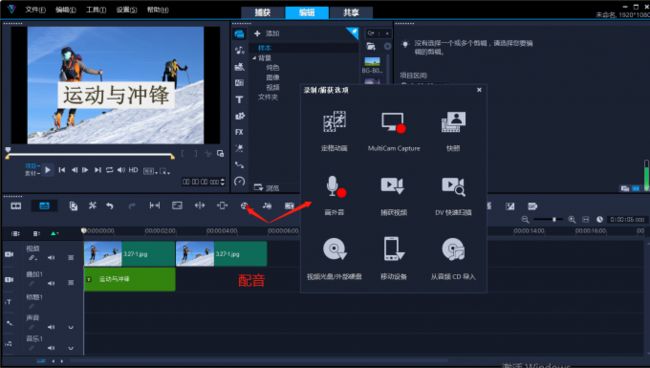Launch MultiCam Capture from the dialog
This screenshot has height=368, width=650.
tap(393, 122)
